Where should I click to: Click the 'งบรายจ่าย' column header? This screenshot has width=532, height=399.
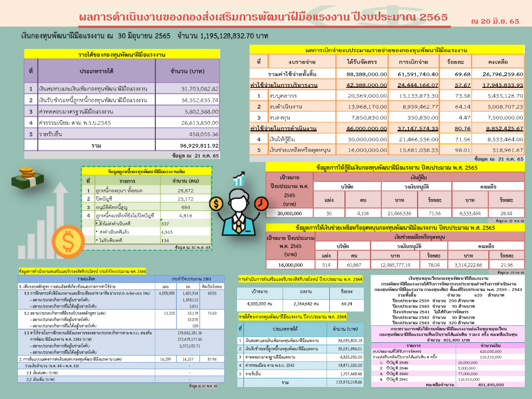pyautogui.click(x=302, y=62)
